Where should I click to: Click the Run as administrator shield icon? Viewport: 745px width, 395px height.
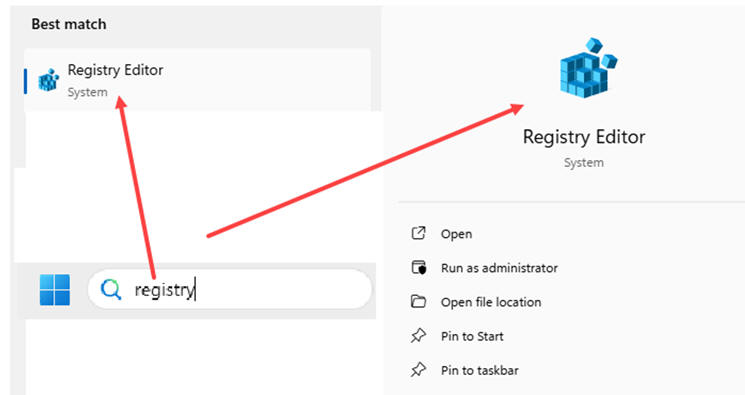pos(419,268)
